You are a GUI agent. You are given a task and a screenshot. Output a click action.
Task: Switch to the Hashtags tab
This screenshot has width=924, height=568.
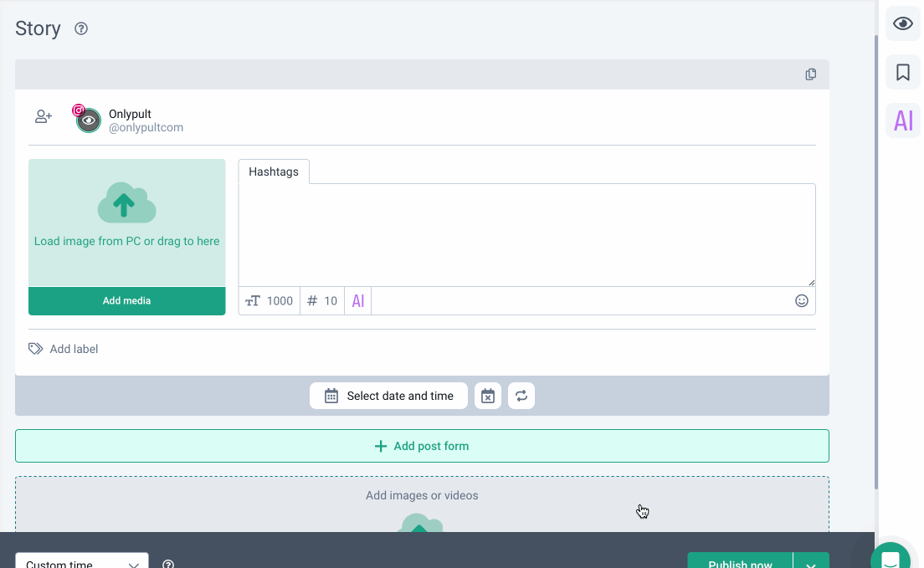[274, 171]
